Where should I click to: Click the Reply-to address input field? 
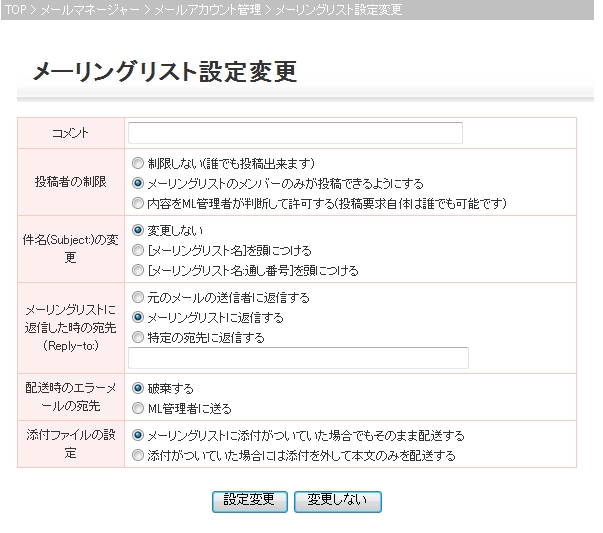[x=298, y=358]
